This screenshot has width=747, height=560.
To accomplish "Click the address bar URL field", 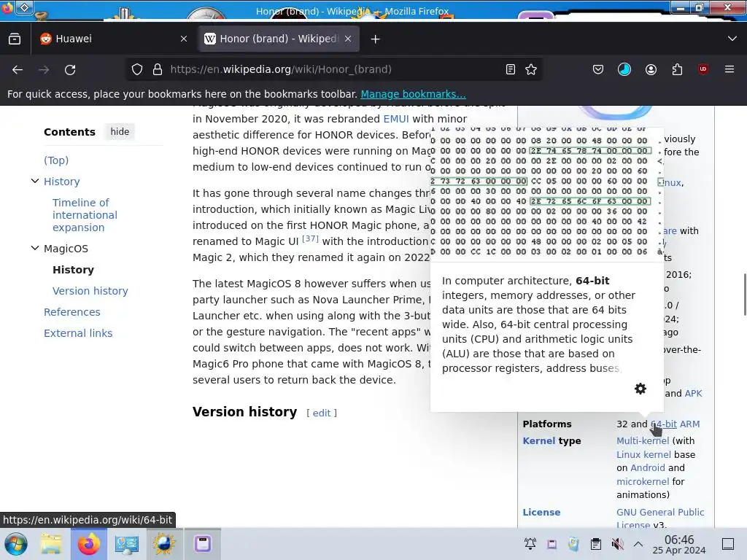I will pyautogui.click(x=333, y=69).
